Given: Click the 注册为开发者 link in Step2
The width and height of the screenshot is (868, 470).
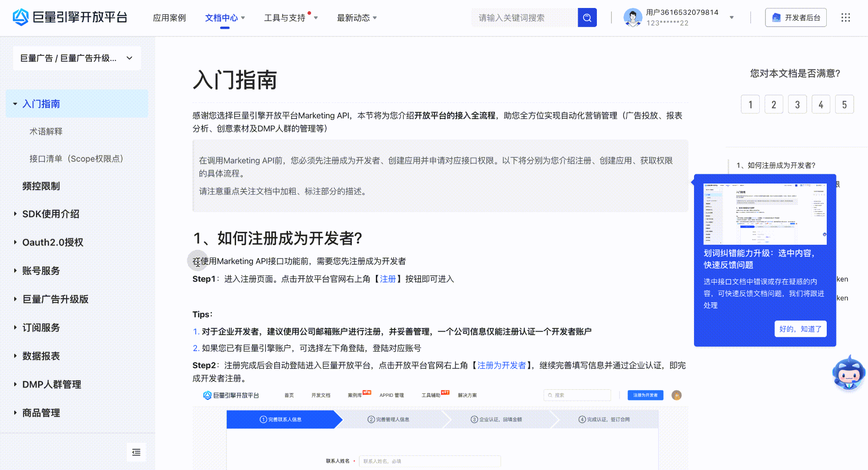Looking at the screenshot, I should 501,365.
